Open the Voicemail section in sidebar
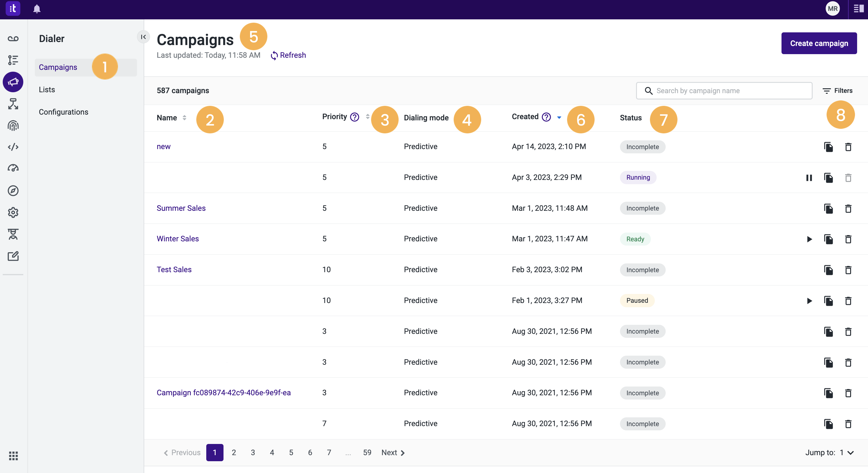 pos(13,38)
